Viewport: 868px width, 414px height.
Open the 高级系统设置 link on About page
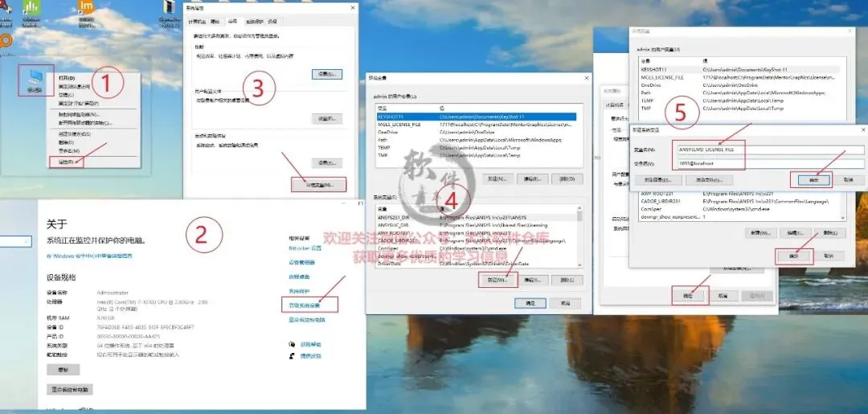[x=305, y=305]
